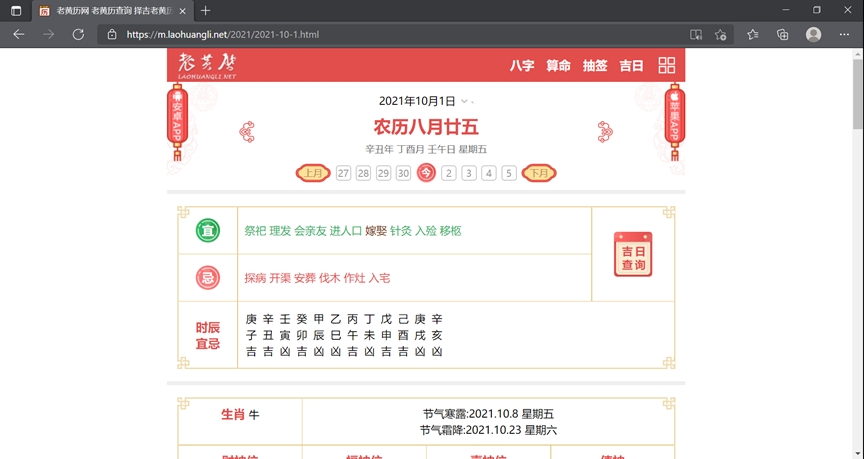
Task: Click the 嫁娶 activity text
Action: tap(376, 231)
